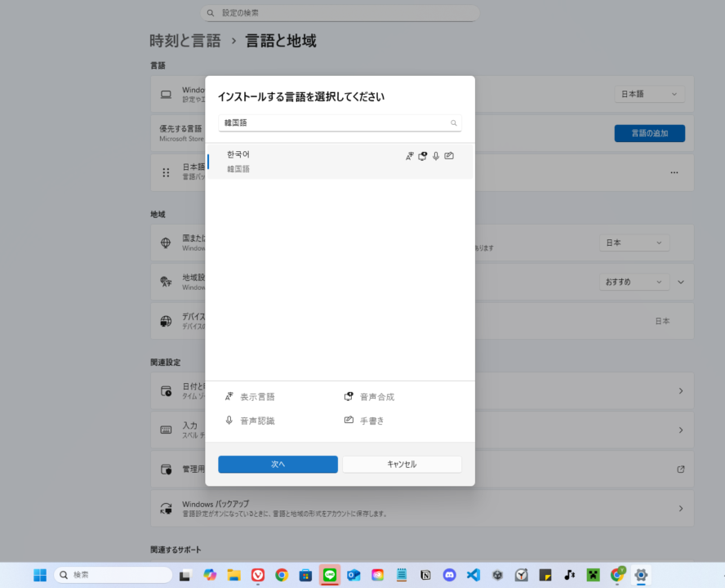Click the 言語の追加 button
This screenshot has height=588, width=725.
(649, 132)
